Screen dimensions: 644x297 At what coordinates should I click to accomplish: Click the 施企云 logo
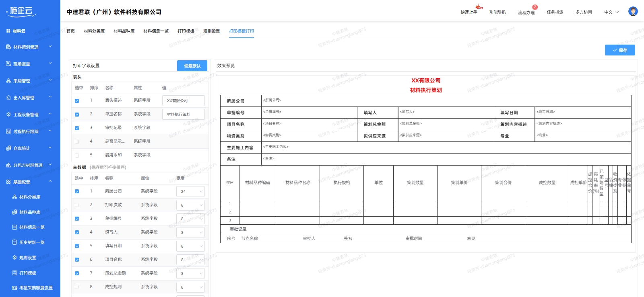[x=21, y=11]
